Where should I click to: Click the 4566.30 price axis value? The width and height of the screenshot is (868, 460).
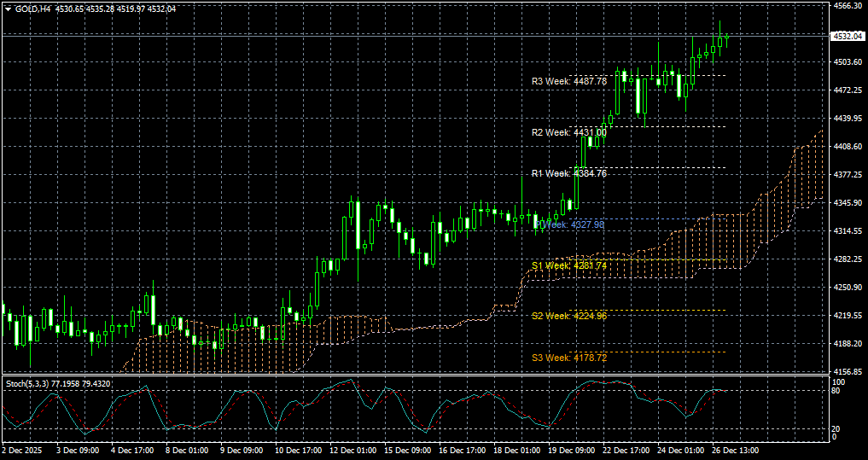(847, 5)
